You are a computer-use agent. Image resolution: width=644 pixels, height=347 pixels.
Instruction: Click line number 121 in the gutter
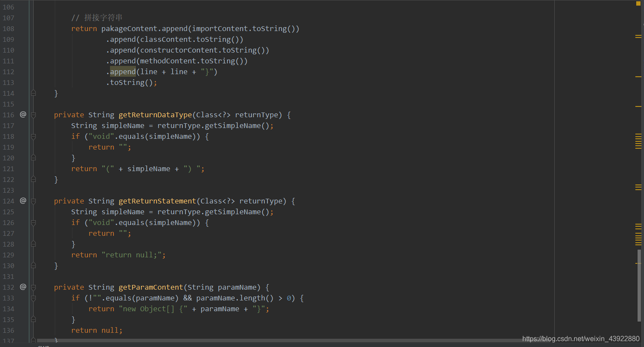[8, 169]
